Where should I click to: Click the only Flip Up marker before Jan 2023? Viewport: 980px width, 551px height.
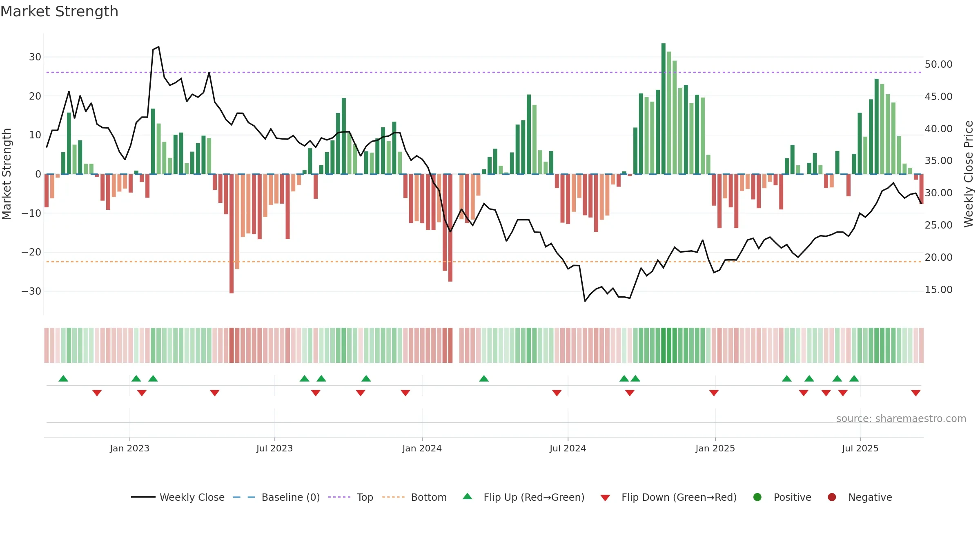[63, 378]
